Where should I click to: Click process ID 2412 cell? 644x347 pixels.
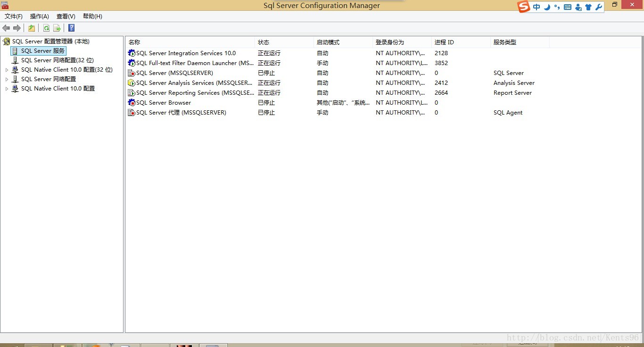[x=441, y=83]
